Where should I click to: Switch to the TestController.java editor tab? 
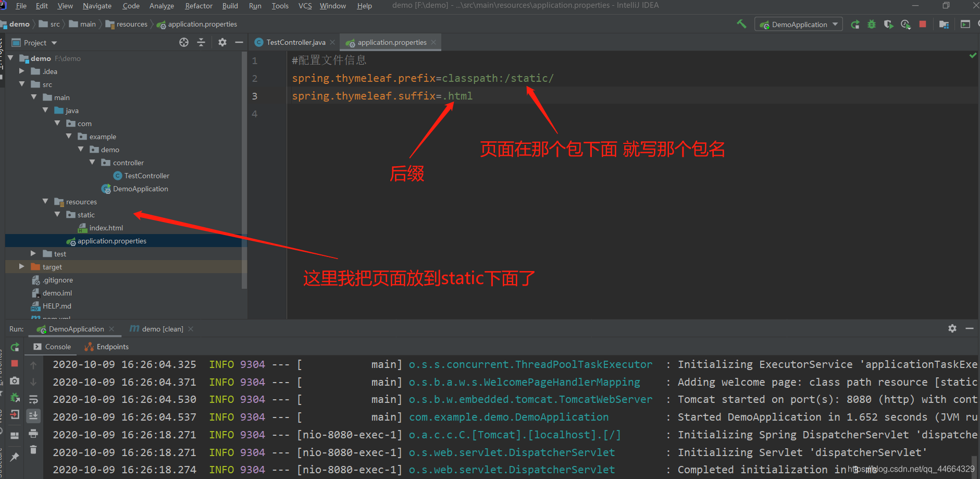tap(295, 42)
